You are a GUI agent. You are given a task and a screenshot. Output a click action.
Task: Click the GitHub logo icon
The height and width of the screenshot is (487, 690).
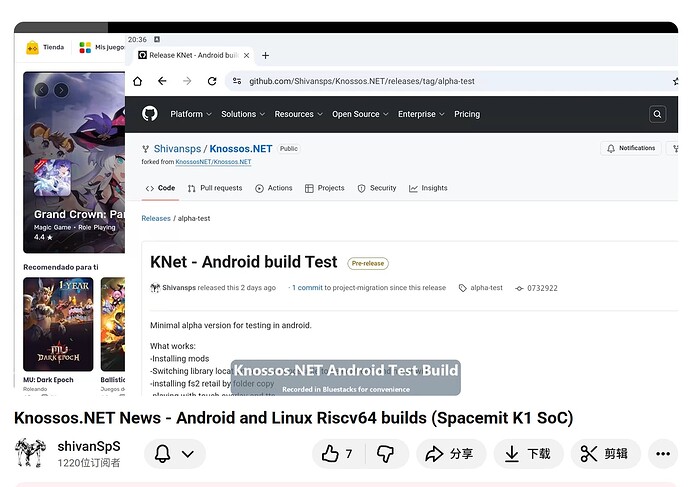click(x=149, y=114)
